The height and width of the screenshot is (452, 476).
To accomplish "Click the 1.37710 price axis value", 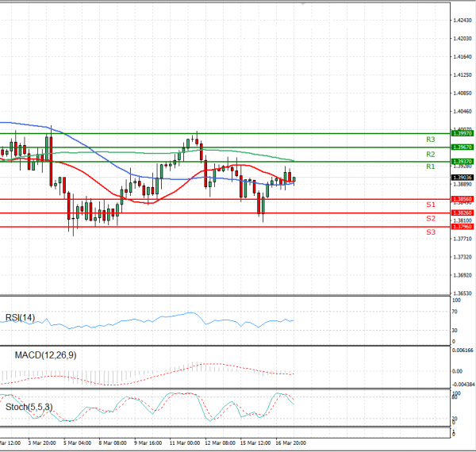I will point(463,239).
